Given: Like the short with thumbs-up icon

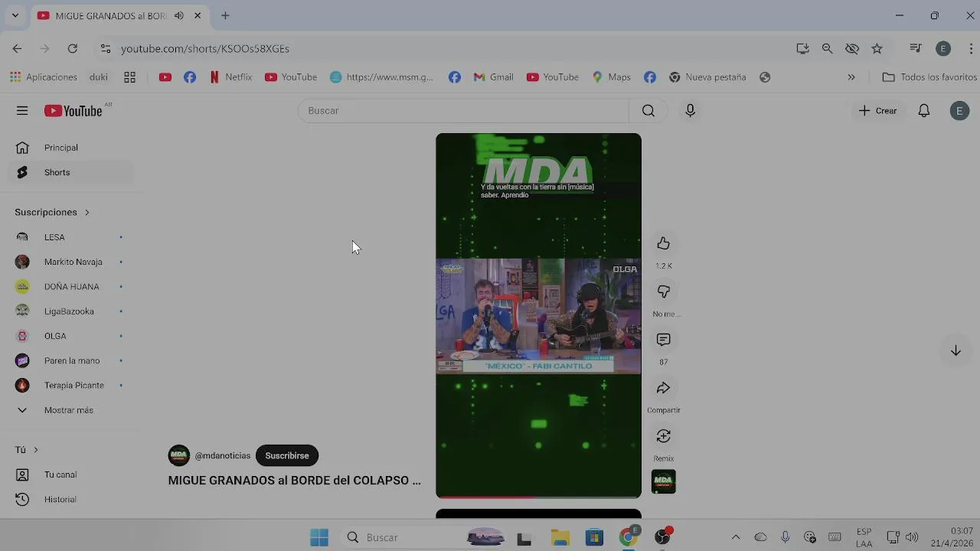Looking at the screenshot, I should 663,243.
